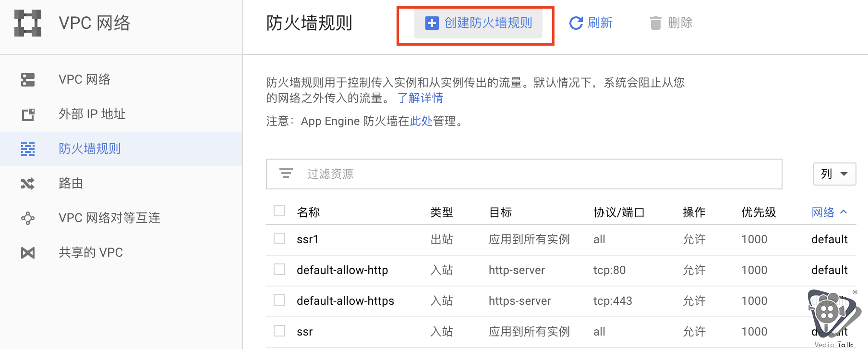Check the box for rule ssr
This screenshot has width=868, height=349.
[279, 331]
